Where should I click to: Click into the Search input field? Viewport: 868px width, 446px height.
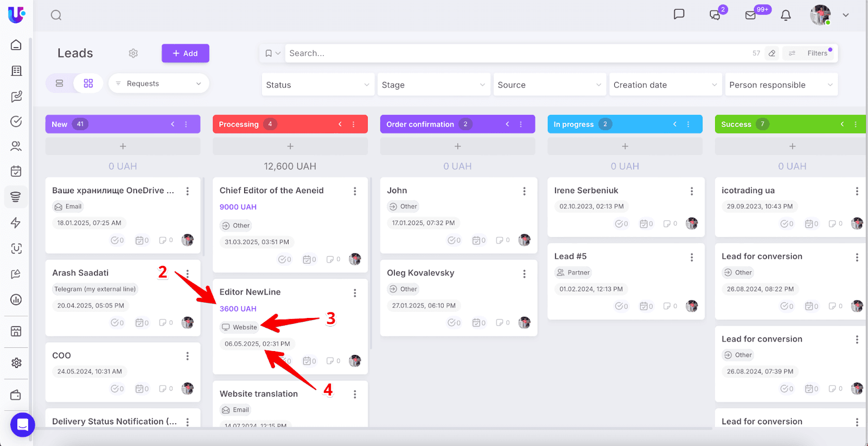coord(515,53)
